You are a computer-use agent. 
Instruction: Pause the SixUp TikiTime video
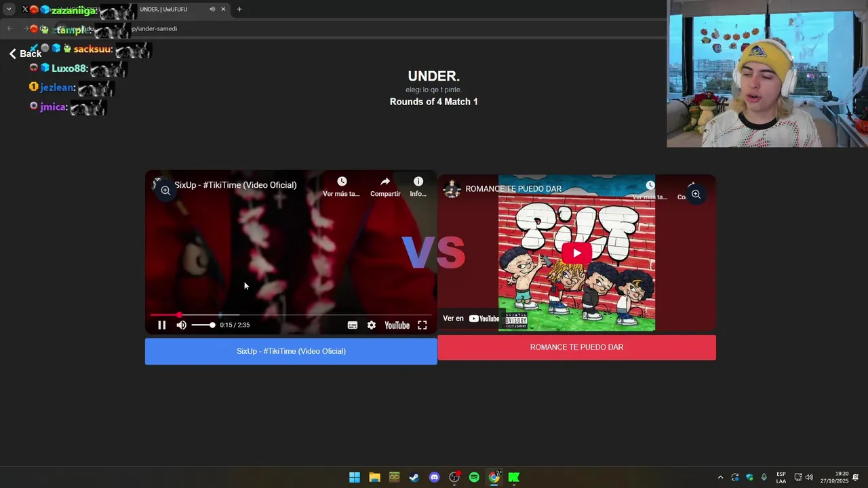pyautogui.click(x=161, y=325)
